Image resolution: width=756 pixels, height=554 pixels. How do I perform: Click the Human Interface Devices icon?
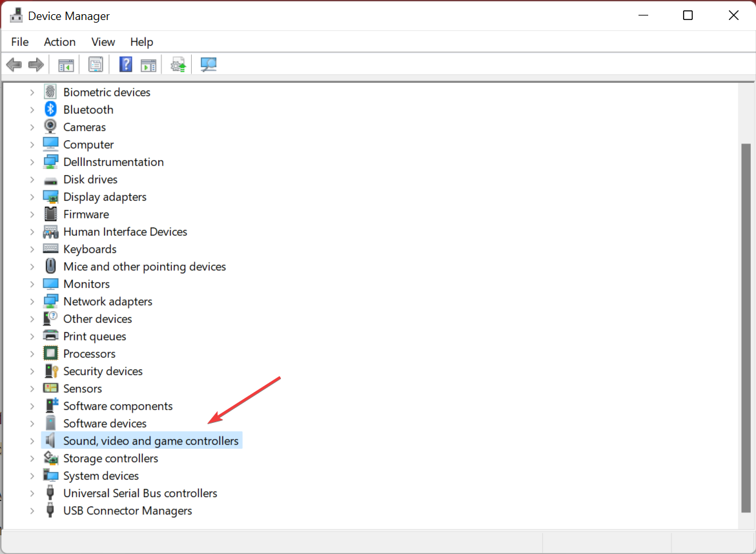click(50, 232)
